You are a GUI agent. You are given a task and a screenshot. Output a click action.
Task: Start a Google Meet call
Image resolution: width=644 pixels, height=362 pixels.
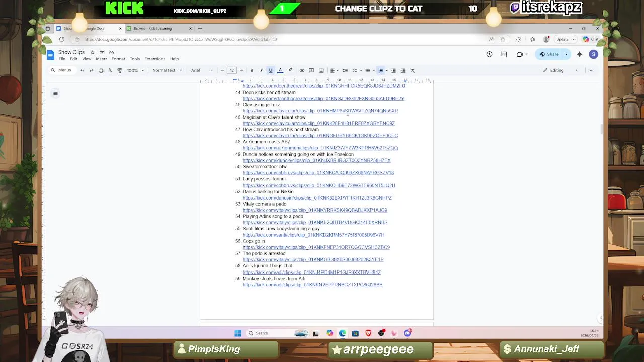(x=522, y=54)
